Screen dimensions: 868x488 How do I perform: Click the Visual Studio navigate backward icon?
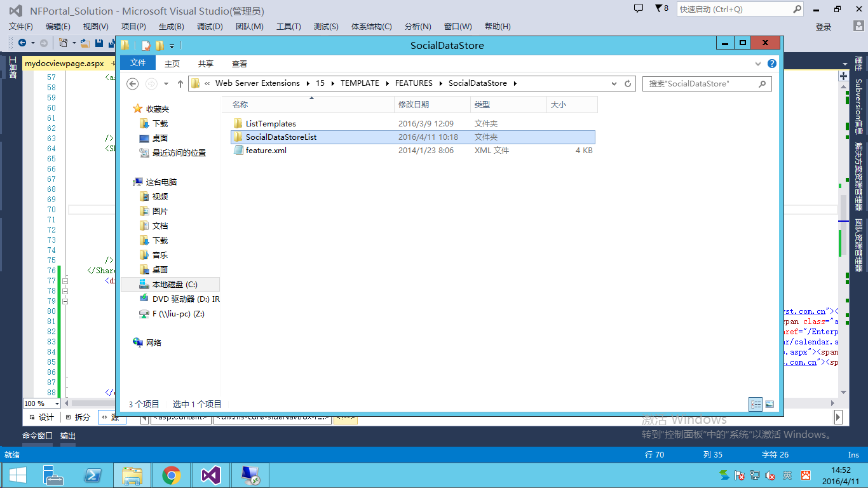click(x=22, y=43)
